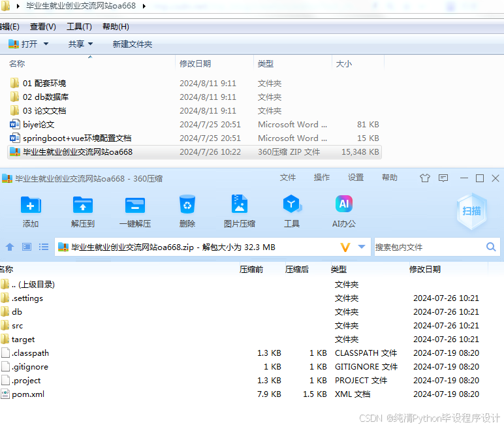Click the 添加 (Add) icon in 360压缩
Screen dimensions: 504x427
[31, 205]
